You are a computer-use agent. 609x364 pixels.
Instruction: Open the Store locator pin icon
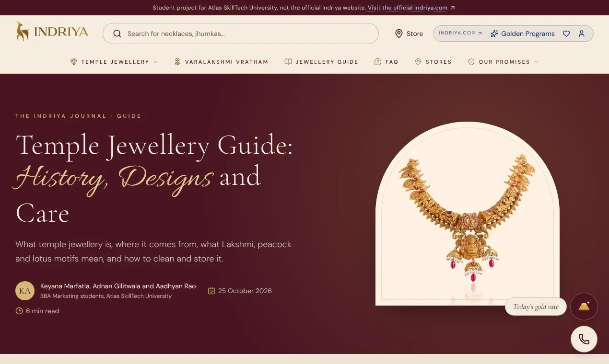[398, 34]
